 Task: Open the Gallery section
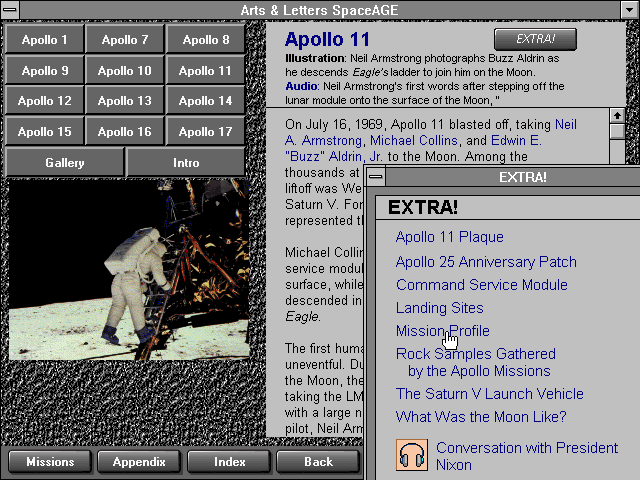(64, 162)
